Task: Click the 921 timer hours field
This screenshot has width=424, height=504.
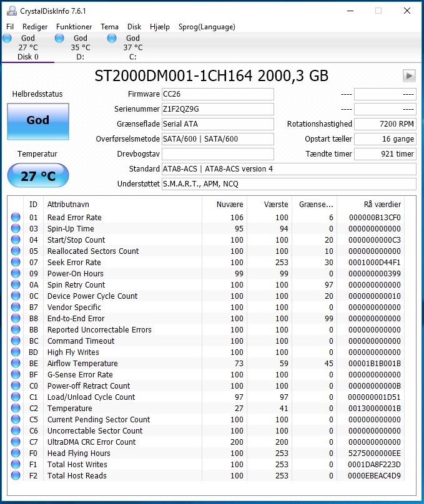Action: [385, 154]
